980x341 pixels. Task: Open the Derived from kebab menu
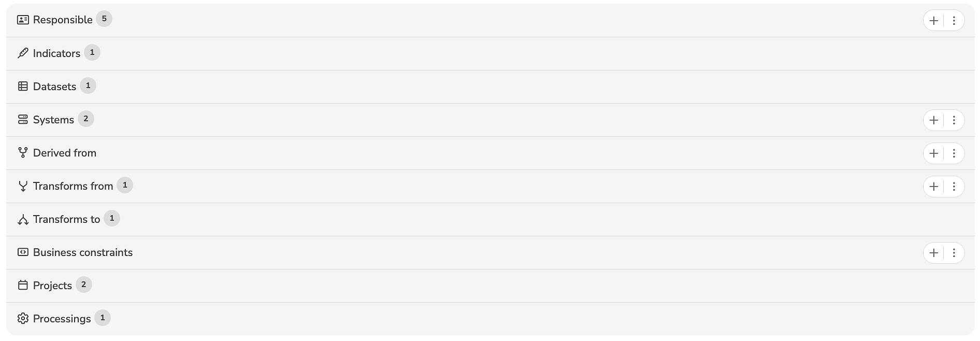coord(954,153)
